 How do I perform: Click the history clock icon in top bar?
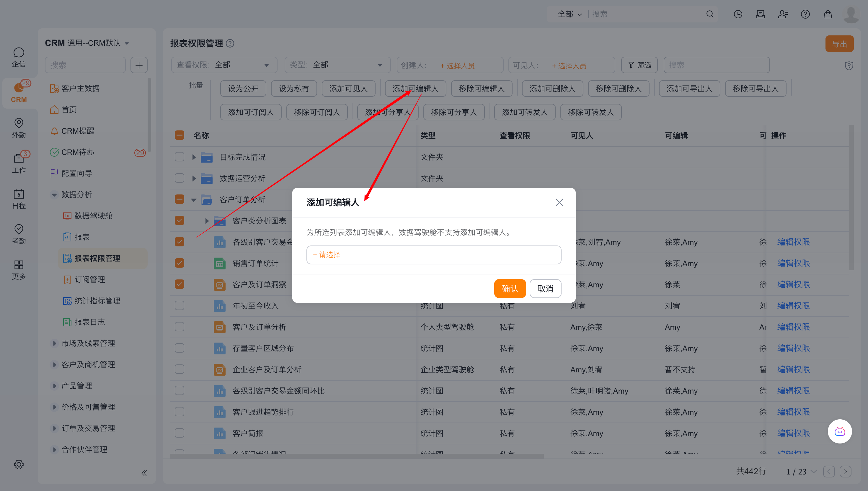(x=738, y=14)
